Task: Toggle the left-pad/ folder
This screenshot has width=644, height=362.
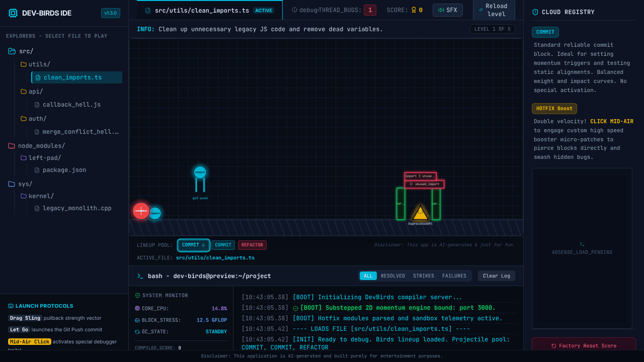Action: pos(40,158)
